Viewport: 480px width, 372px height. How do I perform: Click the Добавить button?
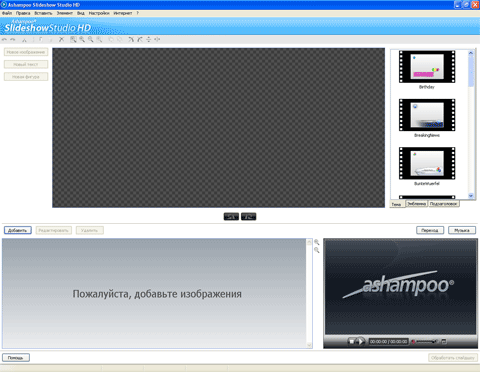tap(18, 230)
